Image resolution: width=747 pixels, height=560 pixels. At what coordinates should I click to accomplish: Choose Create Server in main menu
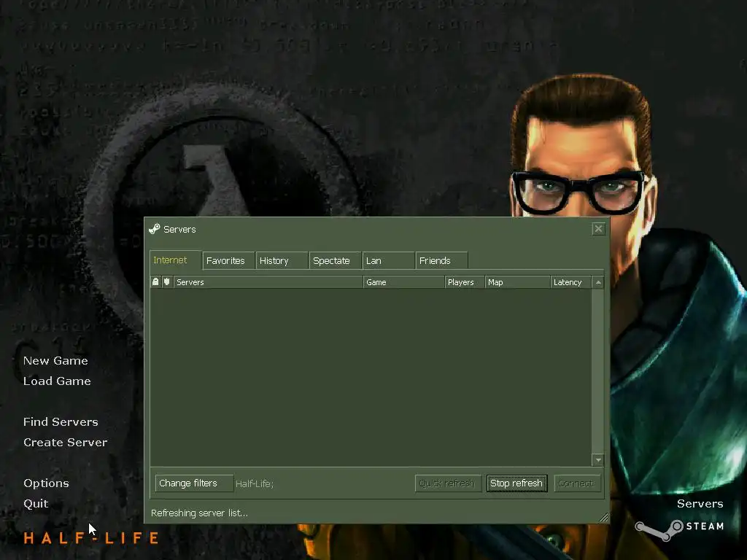pyautogui.click(x=66, y=443)
